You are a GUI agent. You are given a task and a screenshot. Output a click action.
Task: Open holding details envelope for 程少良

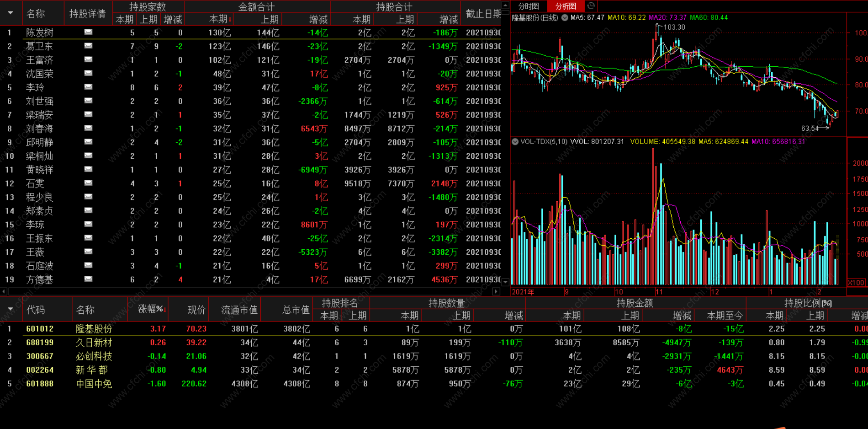point(88,197)
